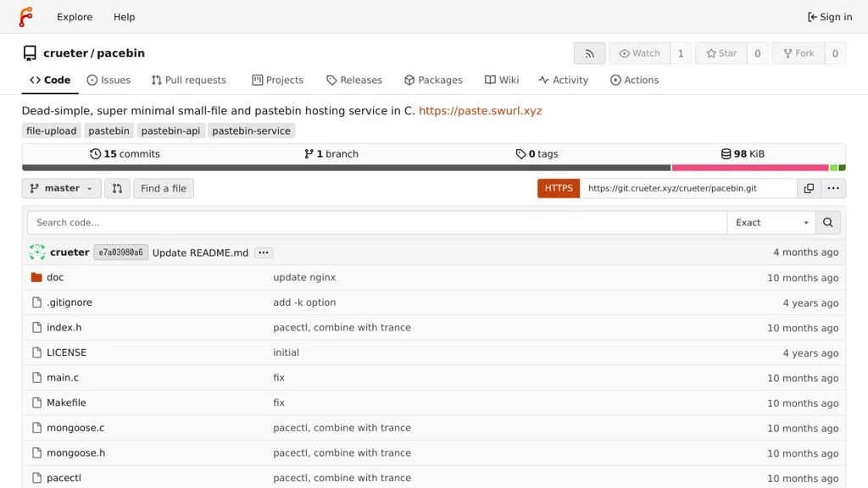Open the Explore menu item
The height and width of the screenshot is (488, 868).
[x=75, y=17]
